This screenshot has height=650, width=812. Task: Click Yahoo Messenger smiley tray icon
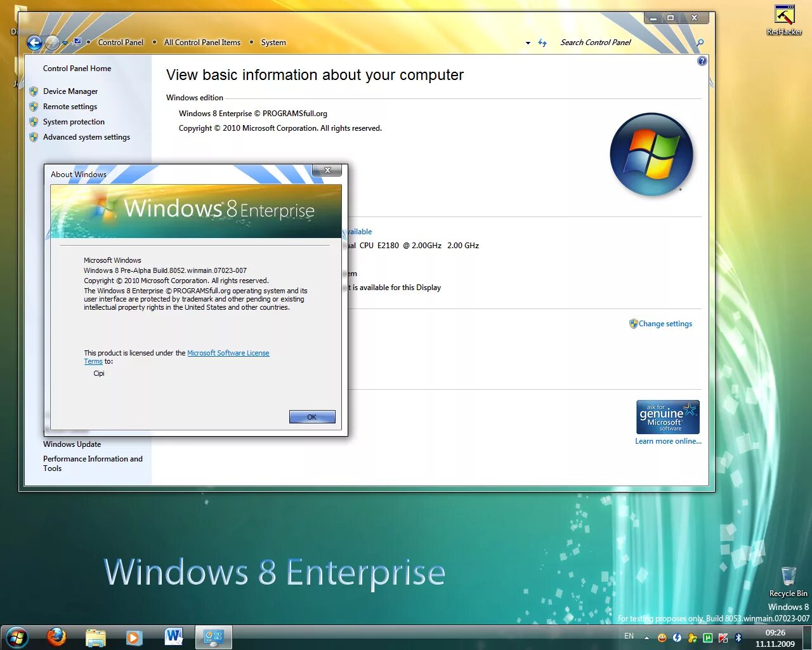(x=662, y=638)
